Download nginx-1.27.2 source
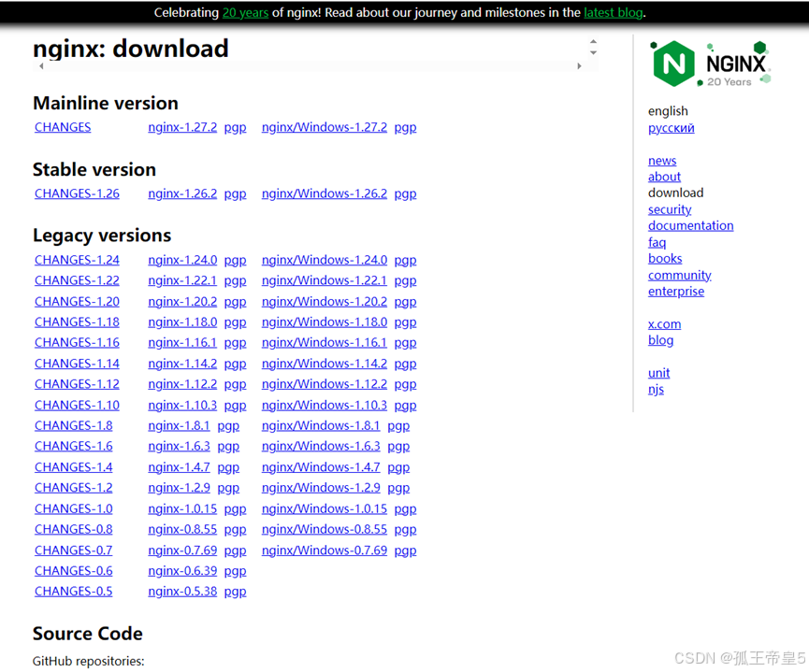The image size is (809, 672). click(x=182, y=127)
